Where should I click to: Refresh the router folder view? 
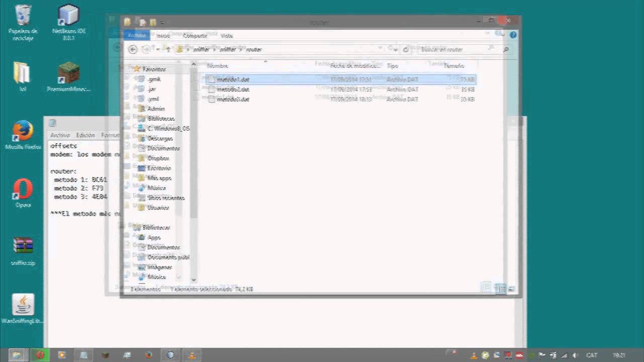[x=406, y=49]
